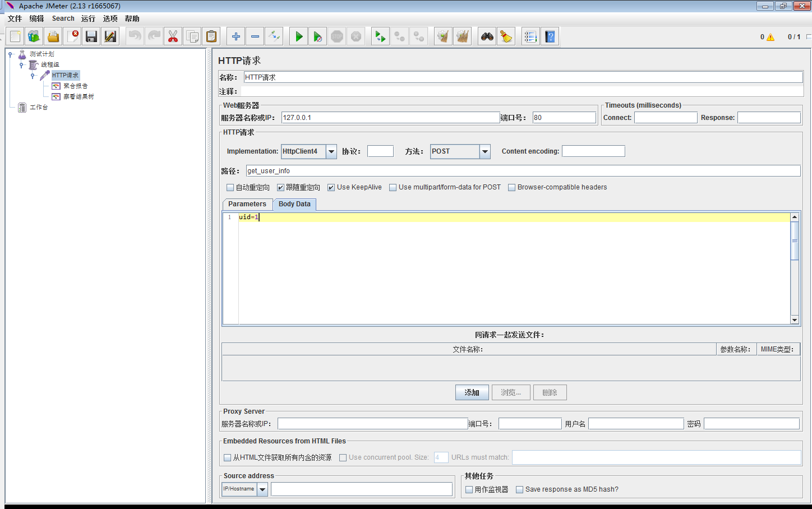Click the Save floppy disk icon
Viewport: 812px width, 509px height.
click(91, 36)
